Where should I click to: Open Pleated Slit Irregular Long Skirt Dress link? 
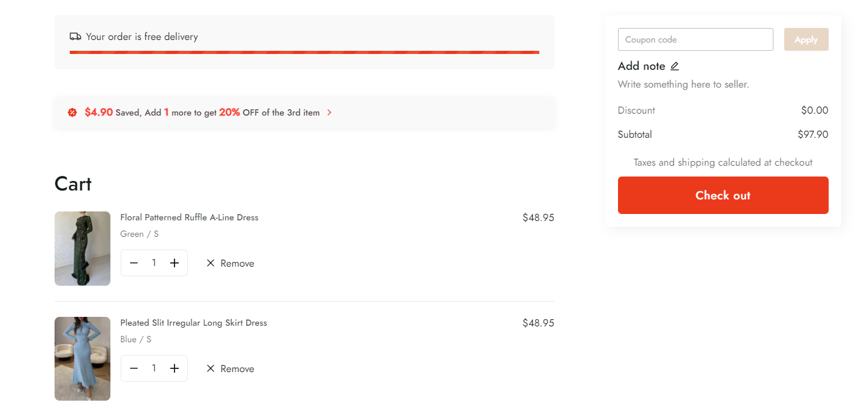[x=194, y=323]
